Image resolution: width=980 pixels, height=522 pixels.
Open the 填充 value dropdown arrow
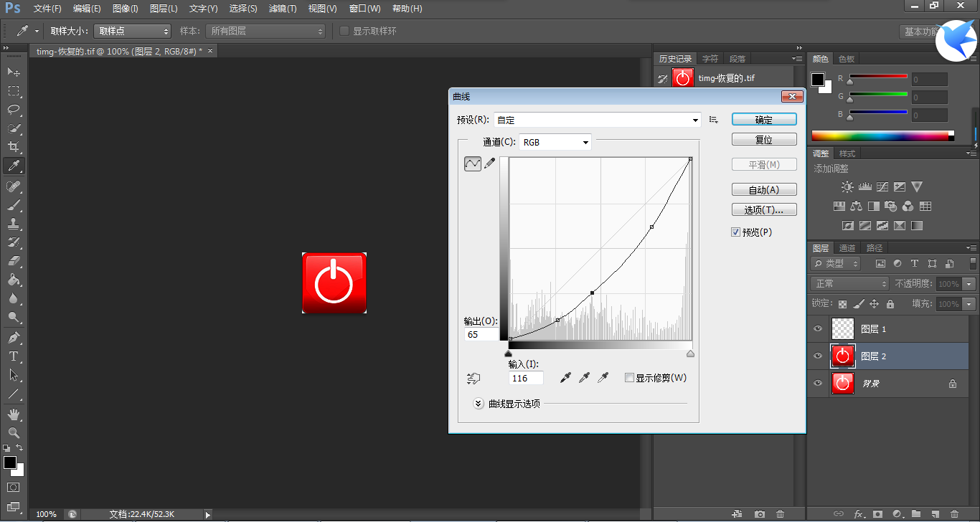point(970,304)
